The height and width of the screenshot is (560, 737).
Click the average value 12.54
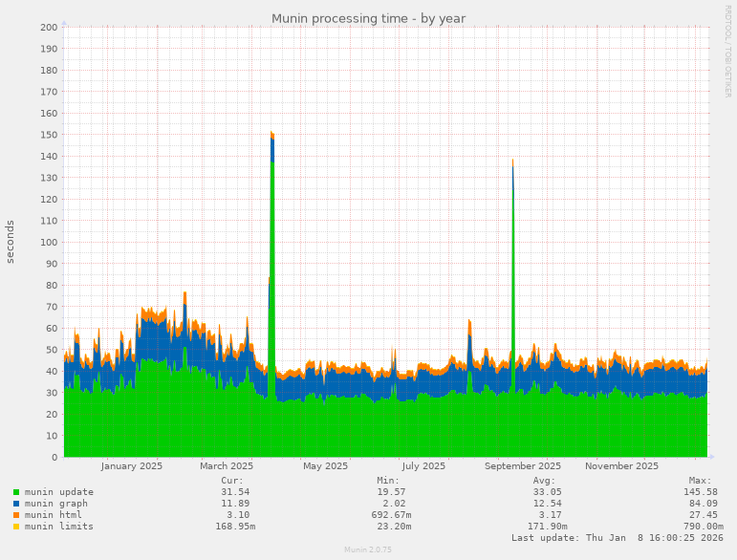[547, 504]
